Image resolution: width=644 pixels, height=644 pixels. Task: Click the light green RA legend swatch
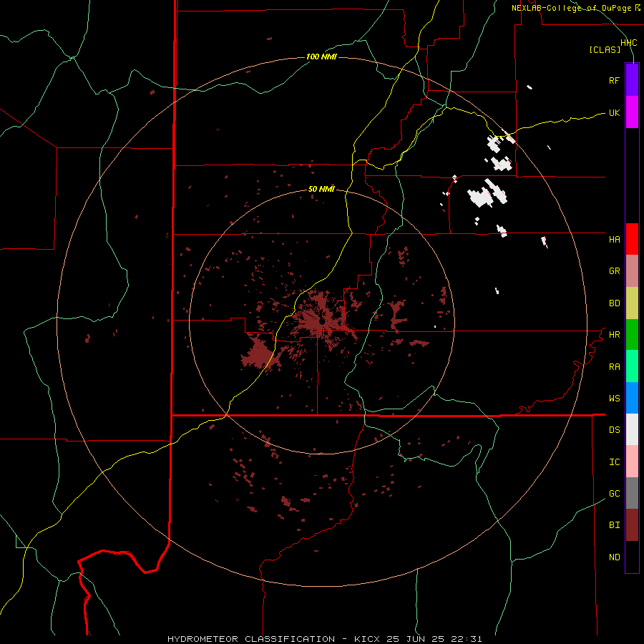(x=632, y=366)
